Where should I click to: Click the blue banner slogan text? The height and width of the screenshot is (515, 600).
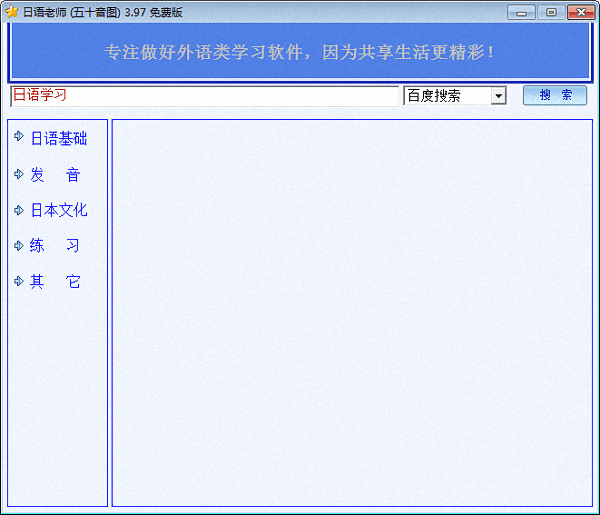(300, 51)
